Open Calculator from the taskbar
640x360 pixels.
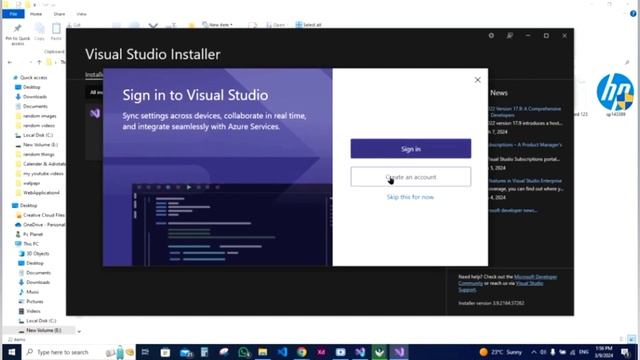coord(204,352)
